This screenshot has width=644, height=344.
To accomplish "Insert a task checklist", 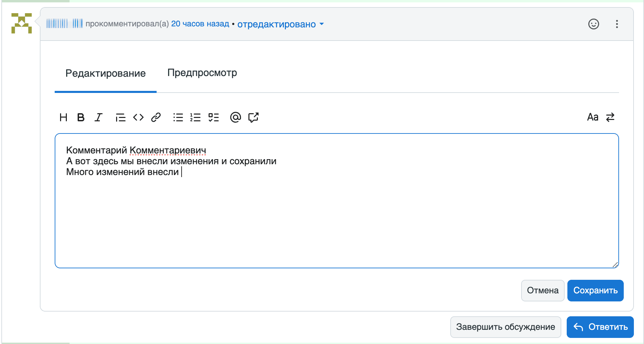I will point(214,118).
